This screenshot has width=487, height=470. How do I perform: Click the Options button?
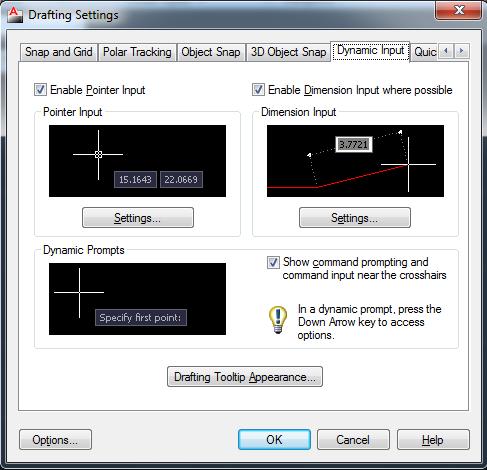pos(55,440)
